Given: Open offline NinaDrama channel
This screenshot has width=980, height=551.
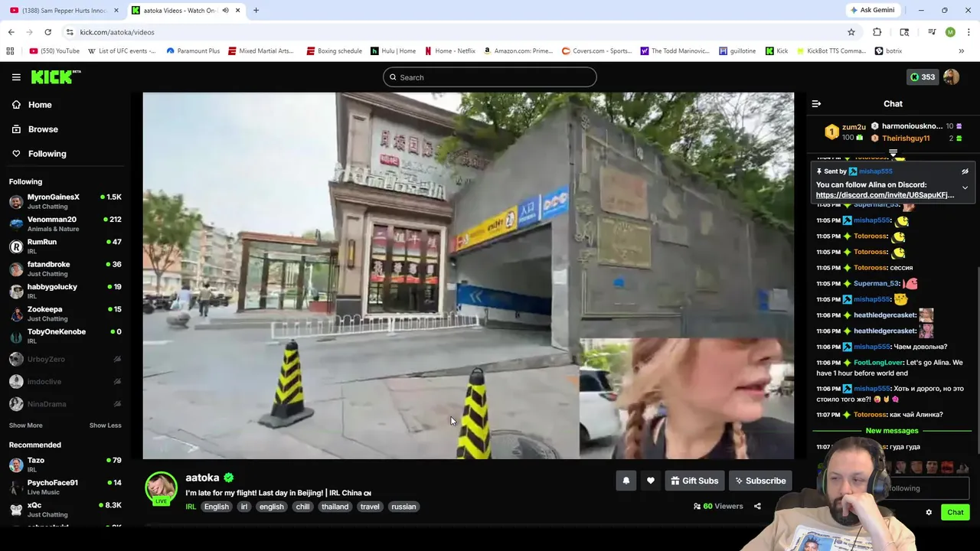Looking at the screenshot, I should 65,404.
